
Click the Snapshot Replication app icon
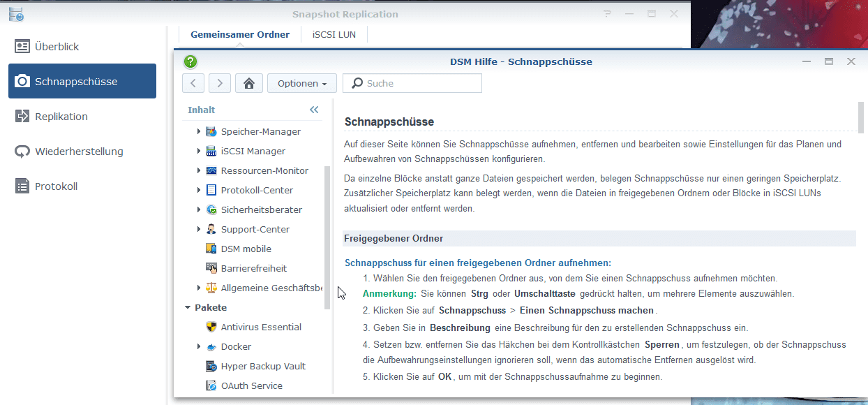click(x=16, y=14)
